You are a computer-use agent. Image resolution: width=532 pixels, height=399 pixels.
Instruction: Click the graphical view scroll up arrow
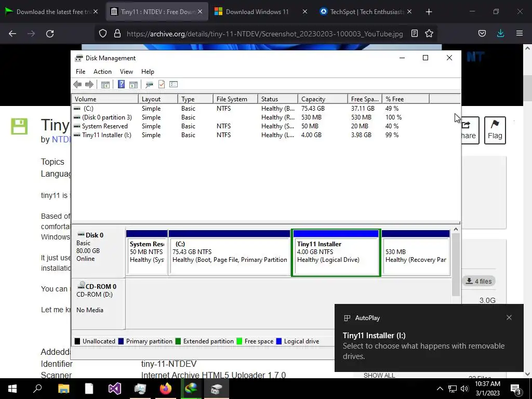[x=456, y=230]
